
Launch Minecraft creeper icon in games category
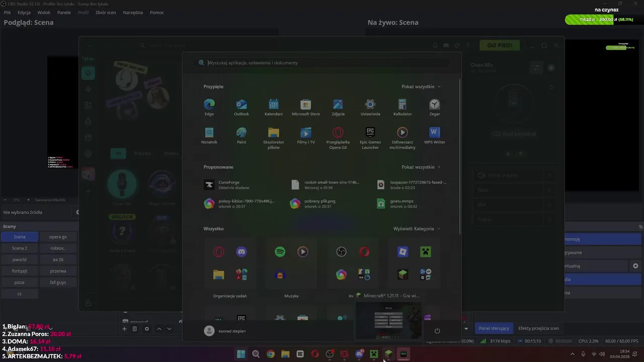click(426, 252)
